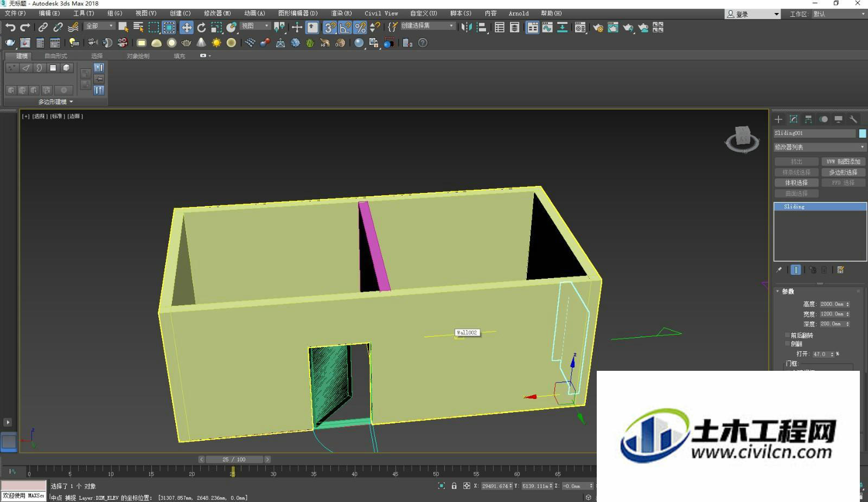
Task: Activate the Select and Scale tool
Action: 216,27
